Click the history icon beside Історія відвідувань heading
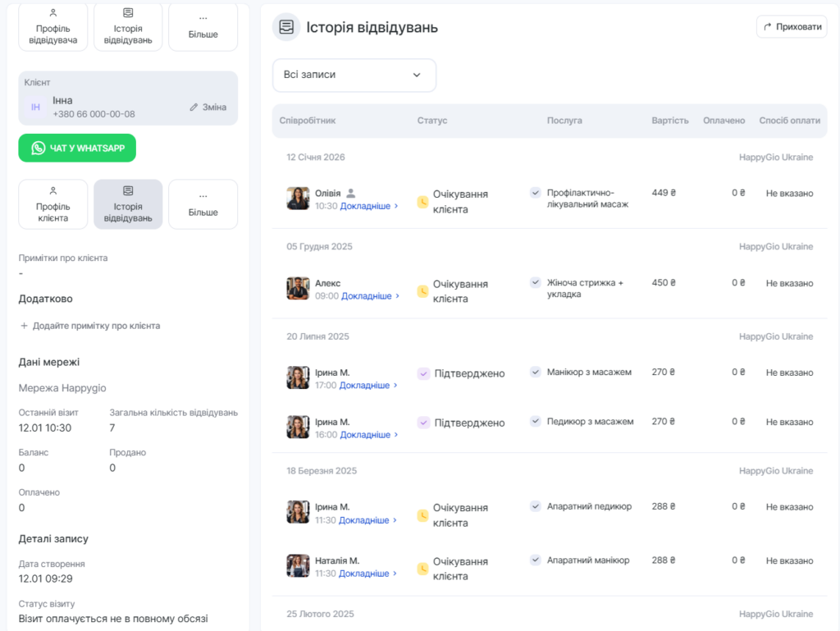The image size is (840, 631). (286, 27)
